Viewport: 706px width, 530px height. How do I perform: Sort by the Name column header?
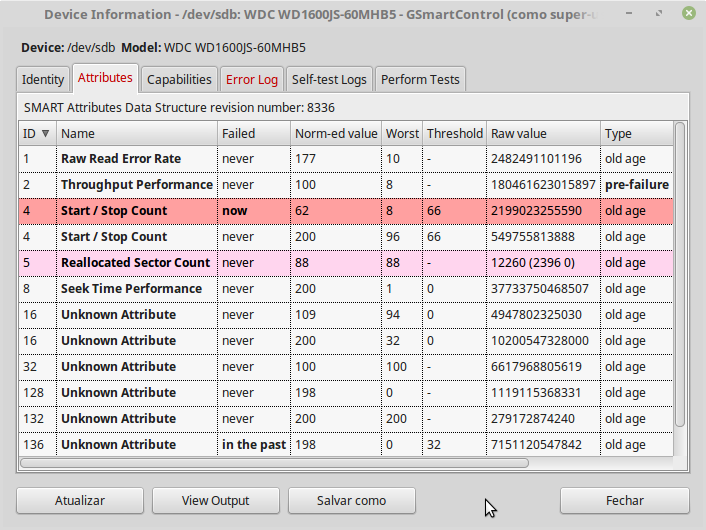pyautogui.click(x=137, y=133)
